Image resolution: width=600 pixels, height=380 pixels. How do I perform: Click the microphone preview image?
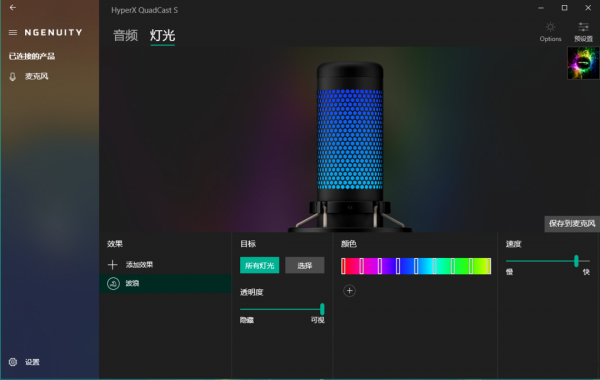(350, 147)
